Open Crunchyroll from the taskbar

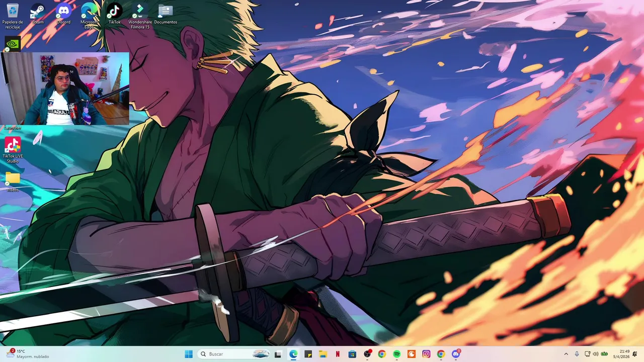pos(412,354)
